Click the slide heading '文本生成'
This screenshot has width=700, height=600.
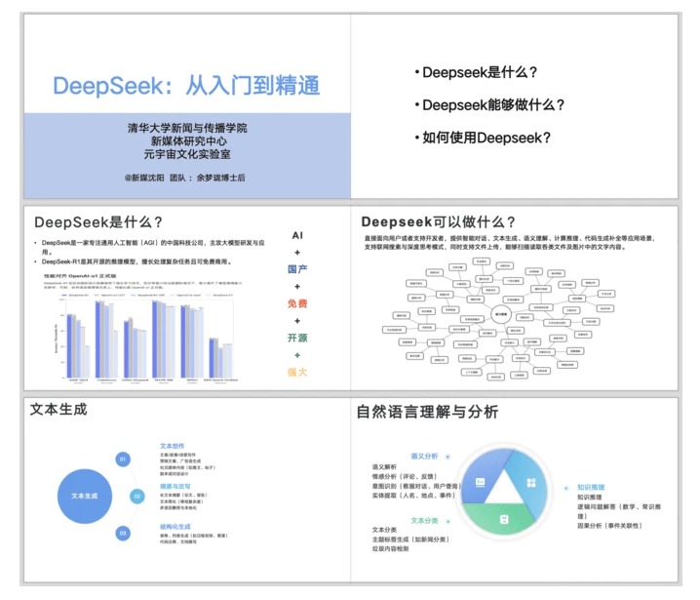(58, 409)
